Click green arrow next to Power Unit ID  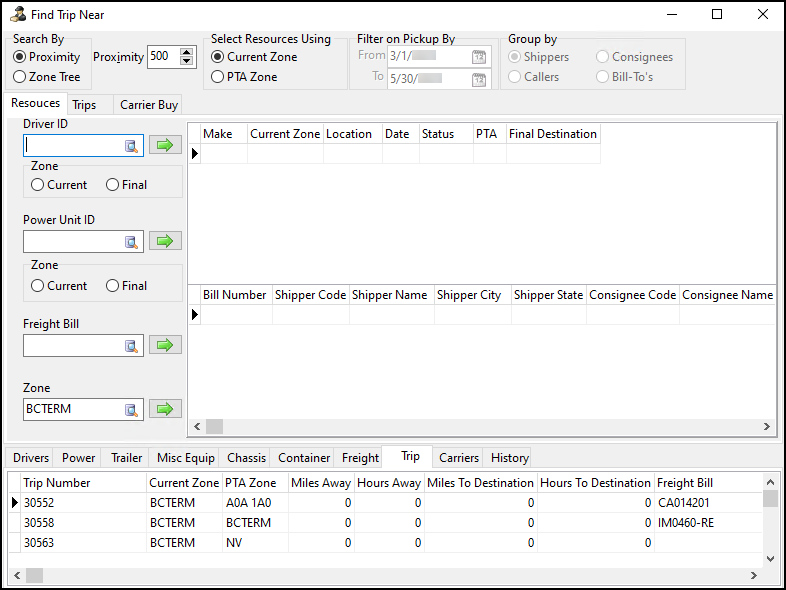[x=165, y=242]
